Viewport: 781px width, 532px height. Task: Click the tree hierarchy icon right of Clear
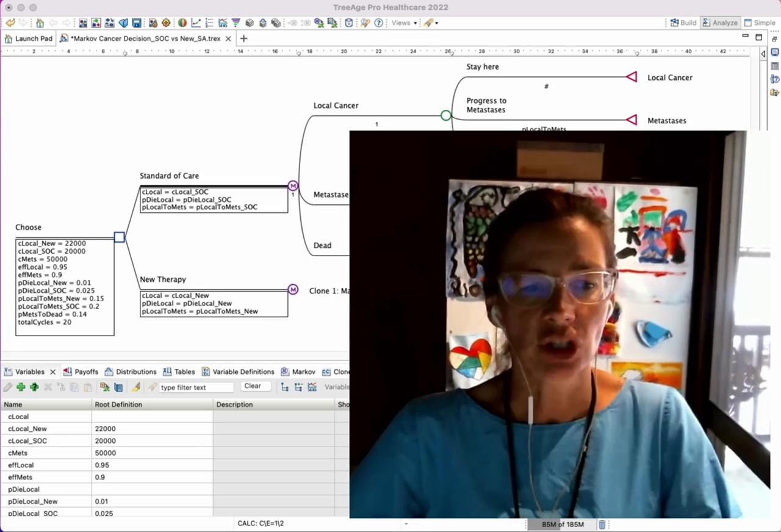point(285,387)
